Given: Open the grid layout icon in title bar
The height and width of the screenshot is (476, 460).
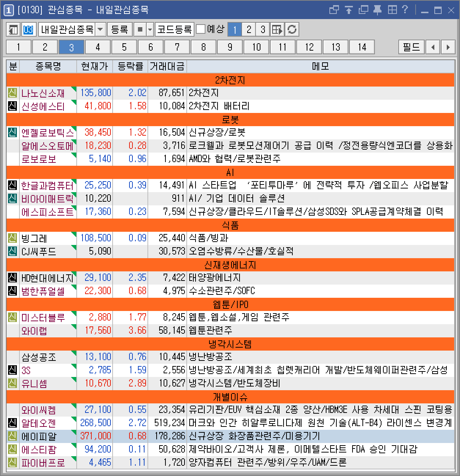Looking at the screenshot, I should coord(392,10).
